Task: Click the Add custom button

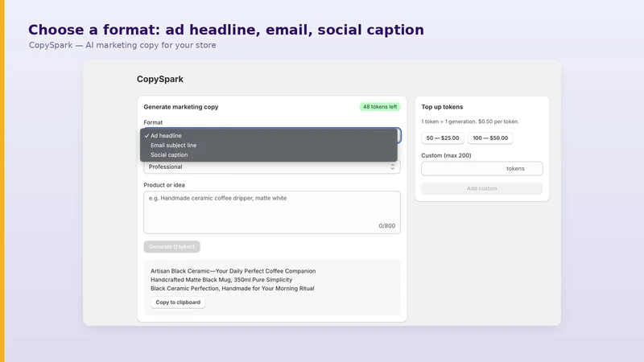Action: coord(481,188)
